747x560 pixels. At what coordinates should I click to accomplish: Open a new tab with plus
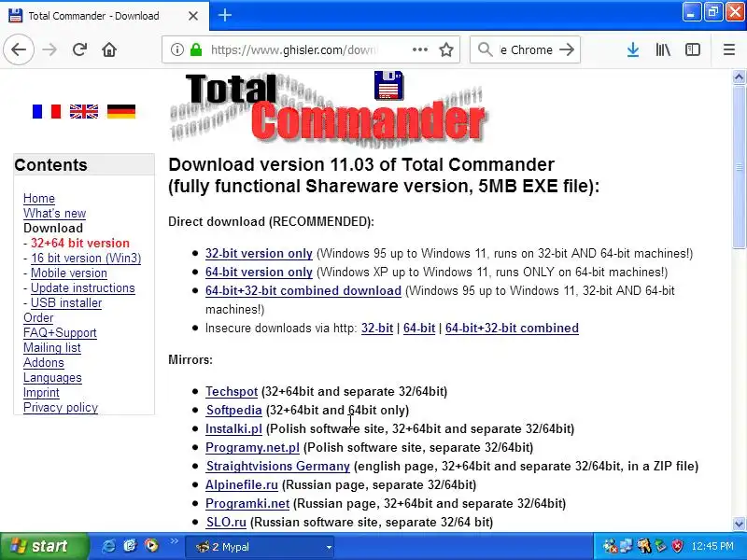[225, 15]
